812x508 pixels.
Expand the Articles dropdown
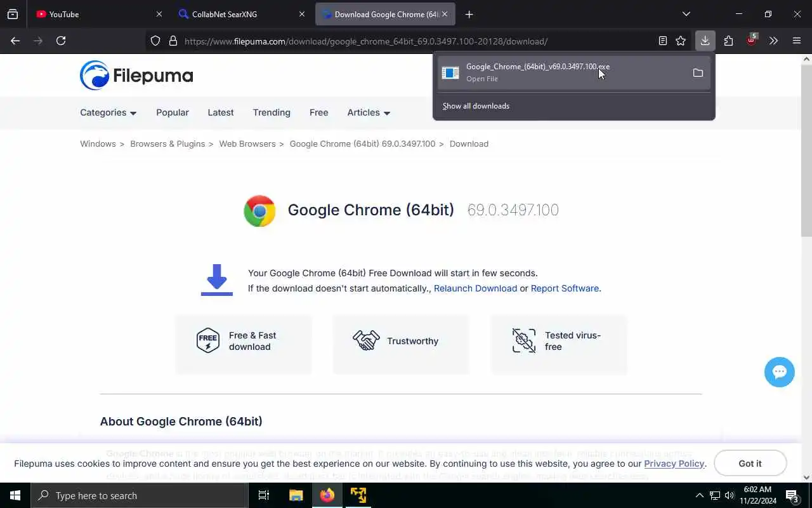369,112
